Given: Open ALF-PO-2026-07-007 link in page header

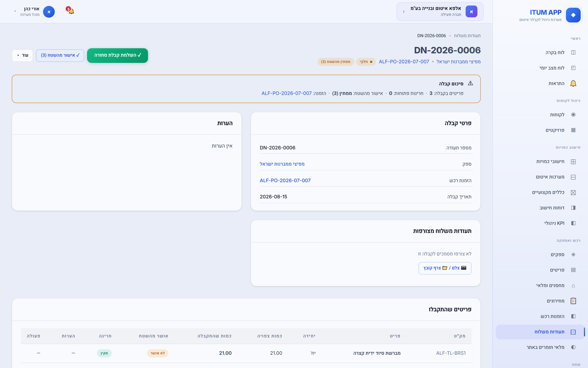Looking at the screenshot, I should pyautogui.click(x=404, y=62).
